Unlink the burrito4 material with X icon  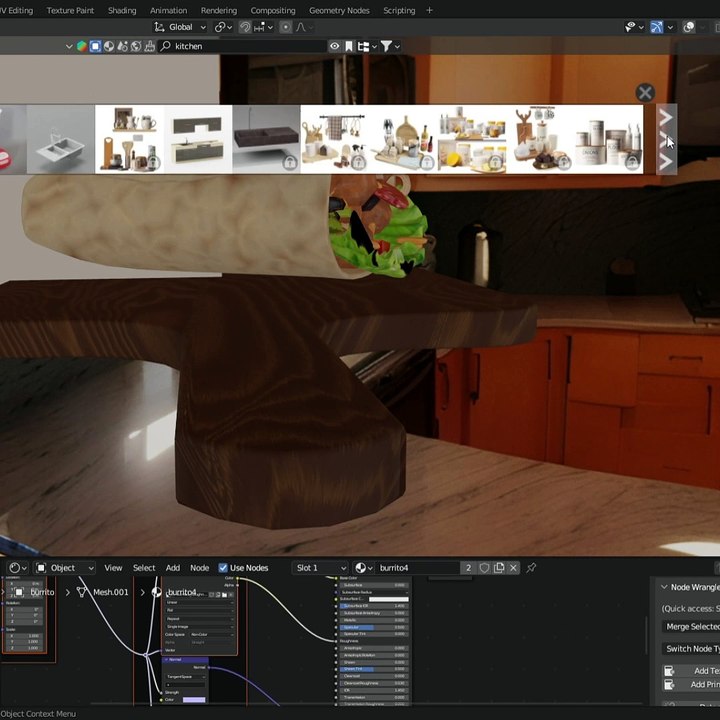513,568
